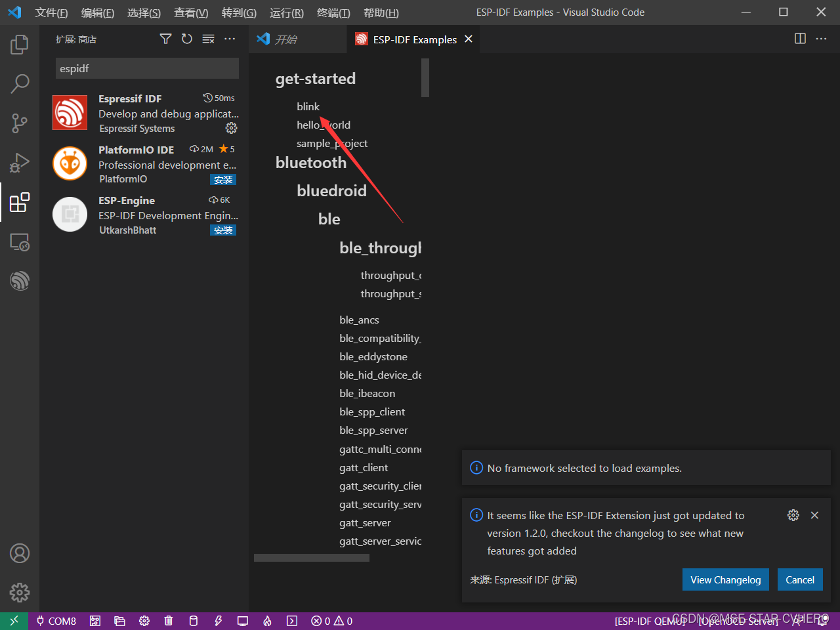Open 选择(S) menu
840x630 pixels.
coord(144,12)
